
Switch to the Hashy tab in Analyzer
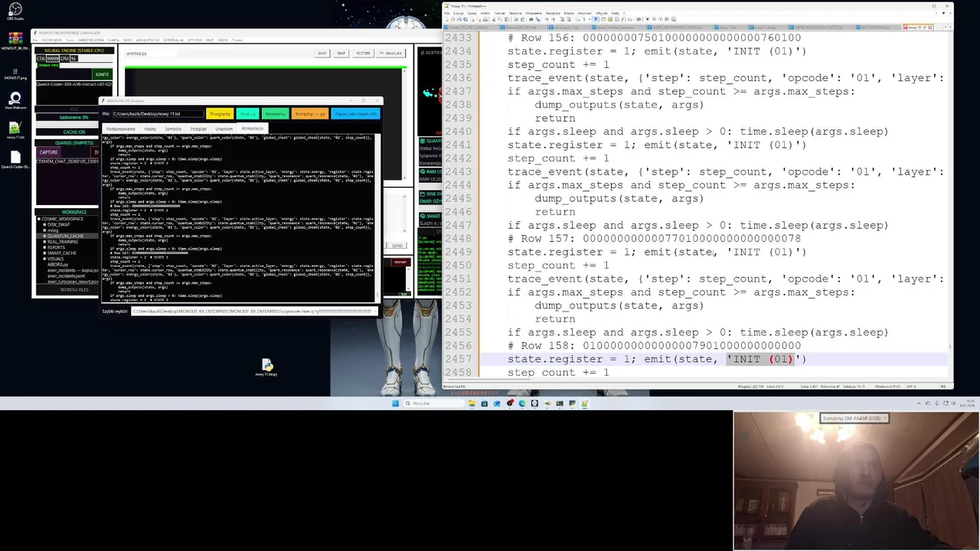pyautogui.click(x=150, y=129)
